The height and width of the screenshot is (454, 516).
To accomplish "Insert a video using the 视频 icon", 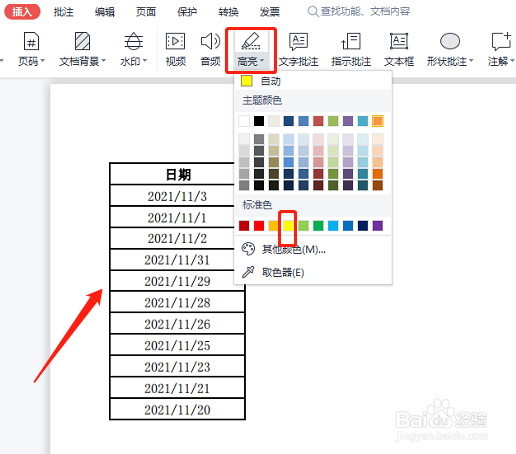I will (175, 41).
